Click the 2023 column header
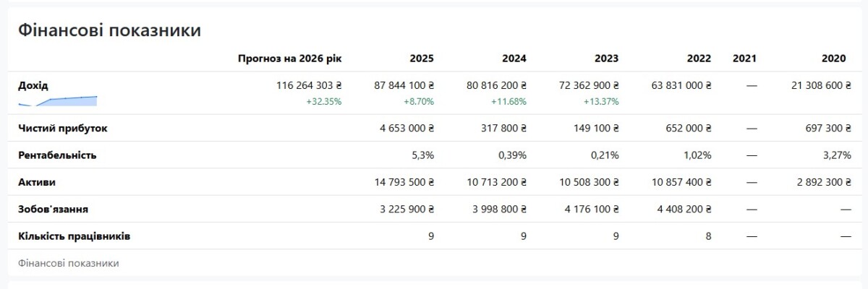This screenshot has width=868, height=289. 606,59
